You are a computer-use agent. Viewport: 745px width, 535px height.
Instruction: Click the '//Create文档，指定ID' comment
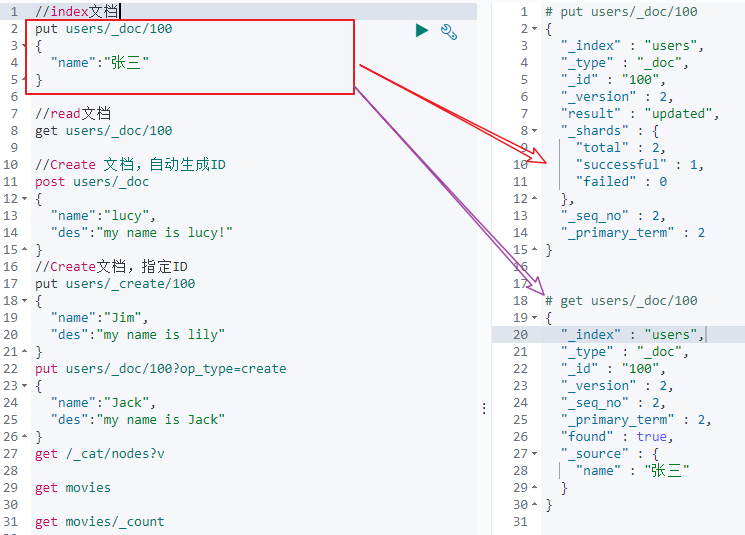point(111,267)
